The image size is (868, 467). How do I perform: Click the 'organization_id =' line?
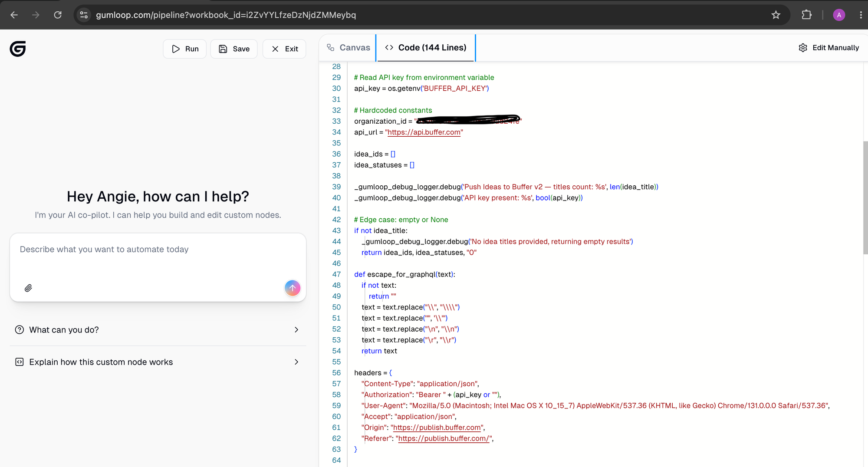438,121
